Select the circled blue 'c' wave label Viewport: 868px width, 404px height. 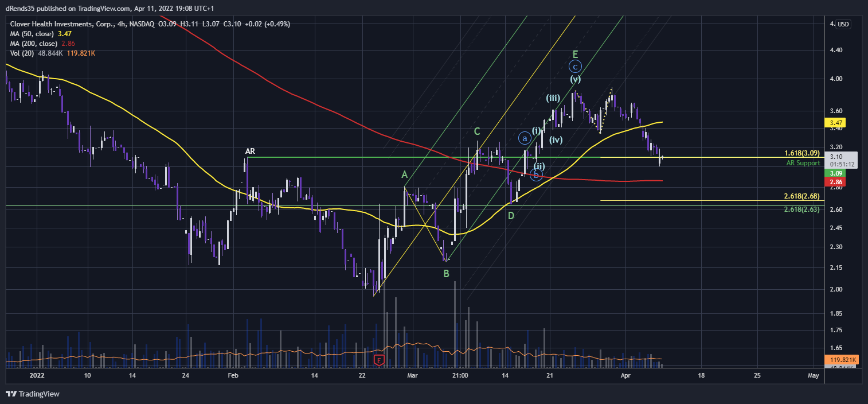coord(576,66)
